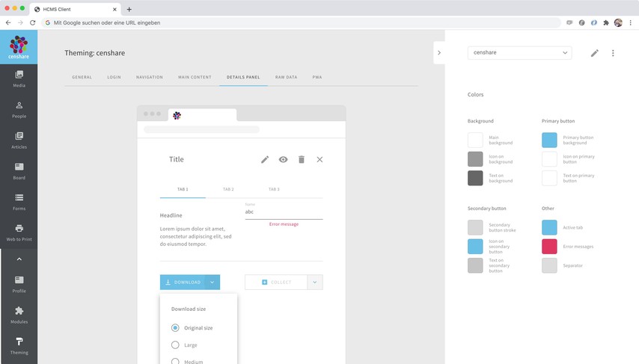The image size is (639, 364).
Task: Open the three-dot more options menu
Action: tap(613, 53)
